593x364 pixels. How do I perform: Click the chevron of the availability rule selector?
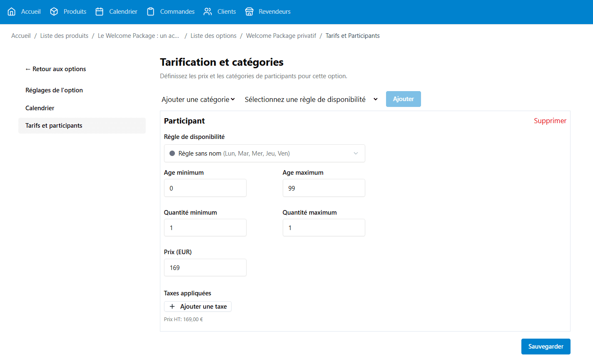pyautogui.click(x=356, y=154)
